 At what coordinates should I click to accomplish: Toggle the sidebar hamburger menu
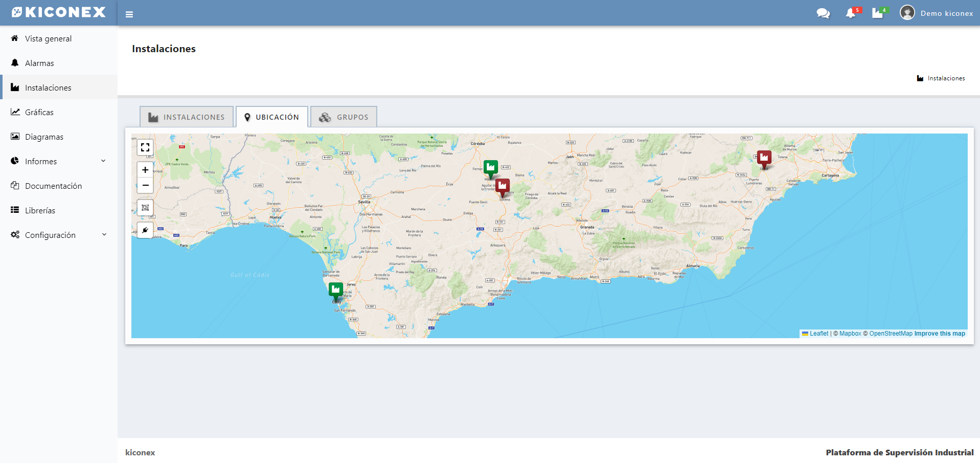(x=129, y=14)
